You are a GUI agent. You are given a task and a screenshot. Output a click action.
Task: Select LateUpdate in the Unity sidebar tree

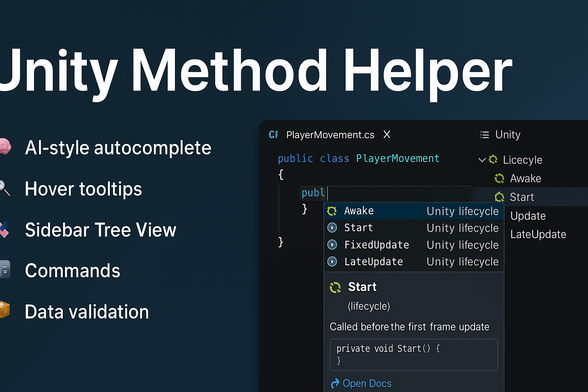[538, 234]
